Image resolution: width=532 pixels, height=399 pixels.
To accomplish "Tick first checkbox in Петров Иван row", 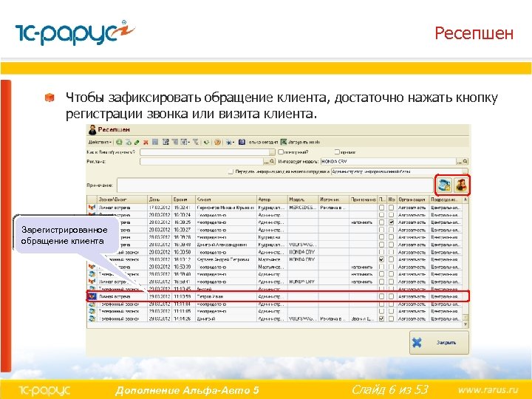I will (x=382, y=296).
